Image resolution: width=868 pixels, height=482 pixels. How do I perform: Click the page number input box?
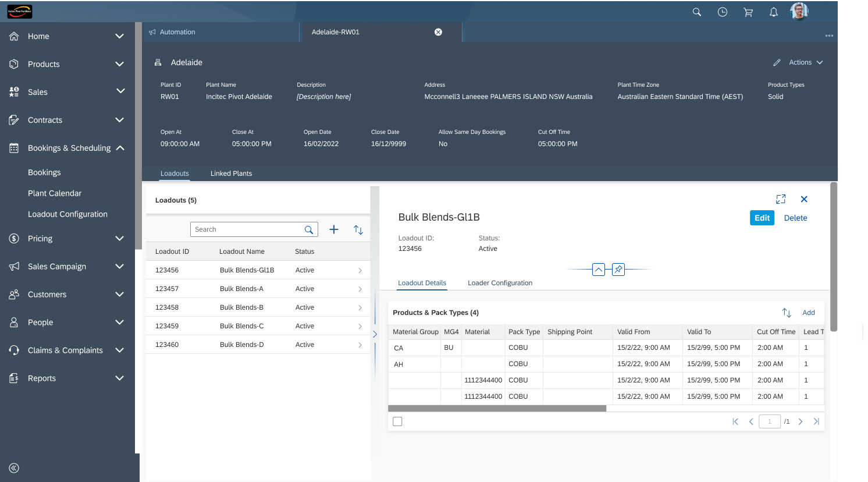tap(770, 421)
